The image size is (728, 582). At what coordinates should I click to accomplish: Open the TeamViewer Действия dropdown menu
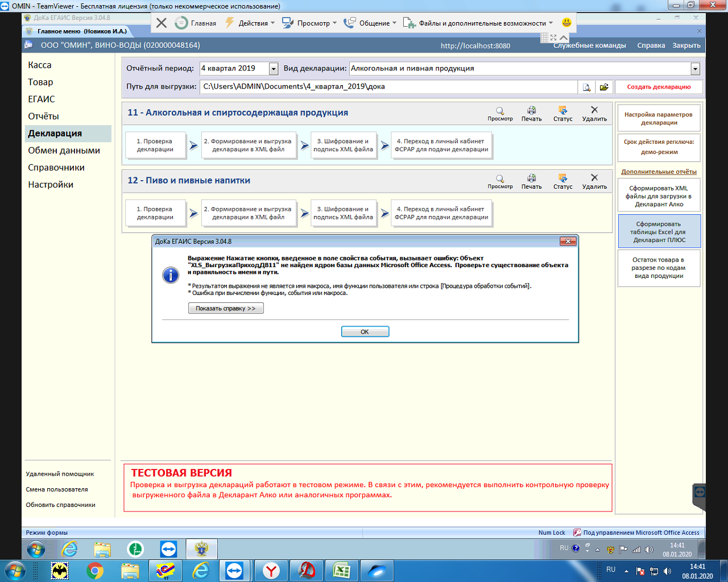pyautogui.click(x=250, y=23)
